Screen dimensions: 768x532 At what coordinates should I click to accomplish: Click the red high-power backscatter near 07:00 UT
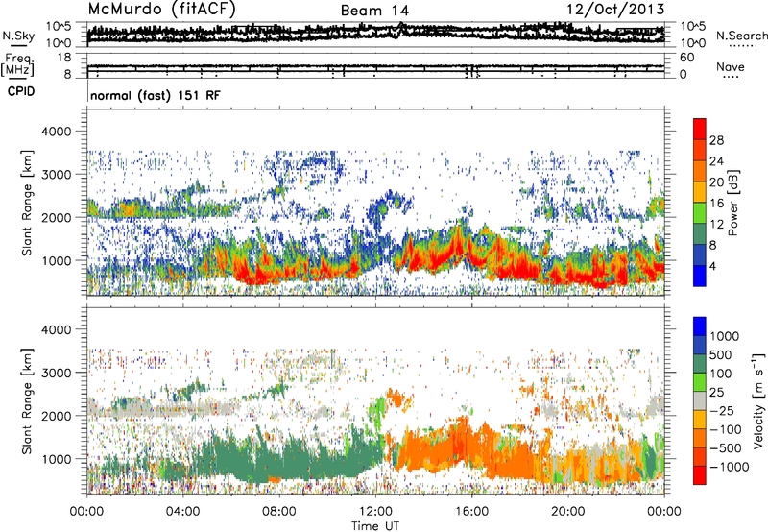pos(252,277)
